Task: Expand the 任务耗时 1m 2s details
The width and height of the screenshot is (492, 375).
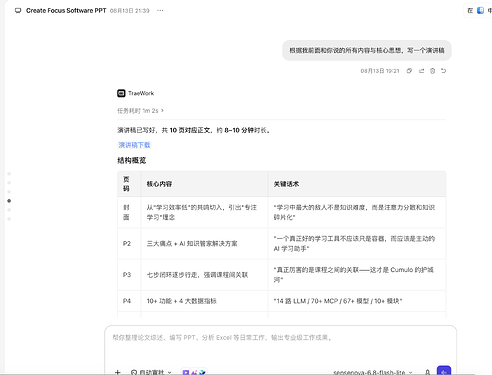Action: tap(140, 111)
